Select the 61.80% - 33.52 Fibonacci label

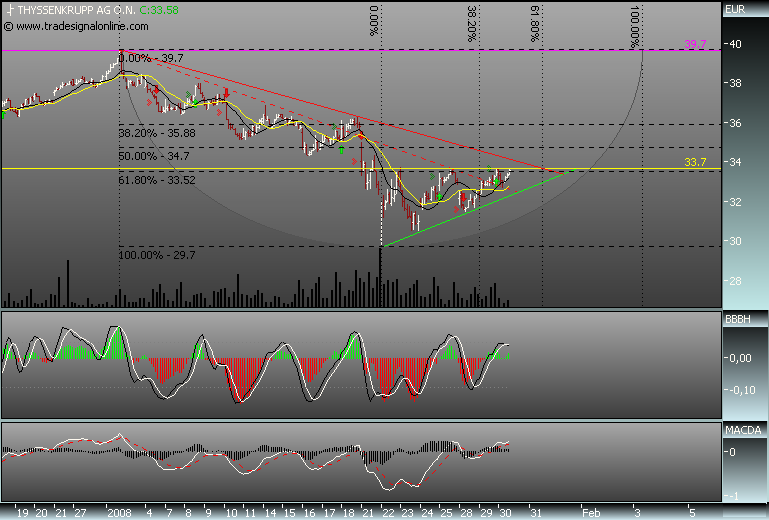tap(156, 181)
